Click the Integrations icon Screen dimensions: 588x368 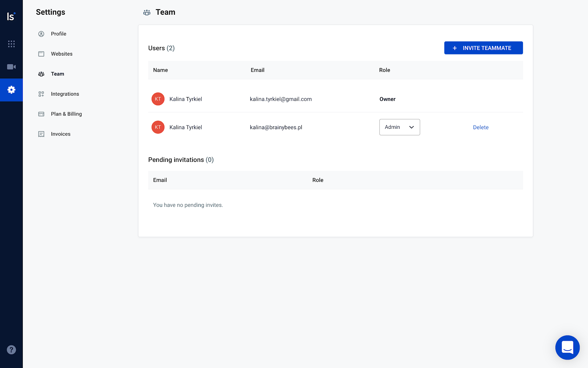(x=41, y=94)
